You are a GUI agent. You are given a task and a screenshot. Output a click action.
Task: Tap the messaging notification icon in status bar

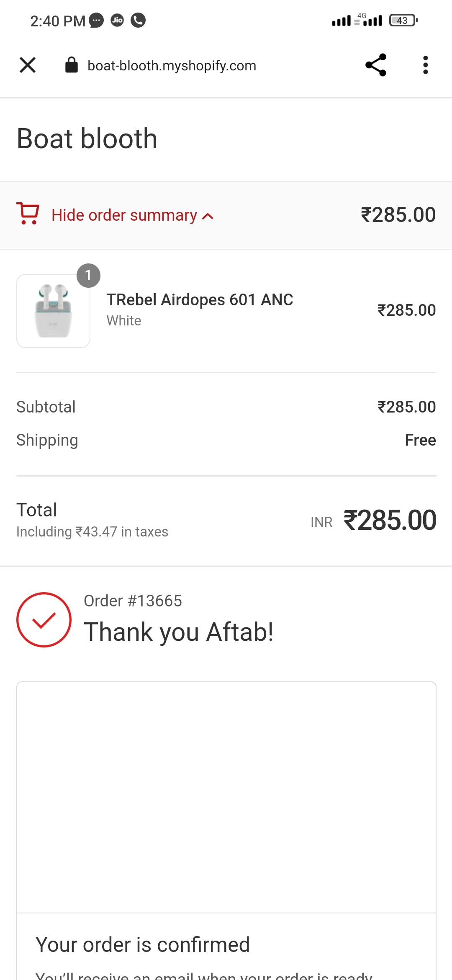(x=97, y=20)
